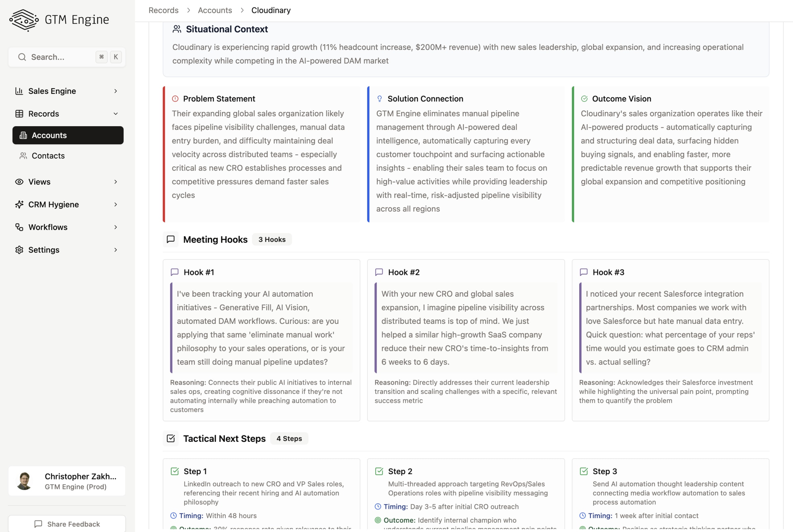Collapse the Records section chevron
The height and width of the screenshot is (532, 793).
point(116,114)
